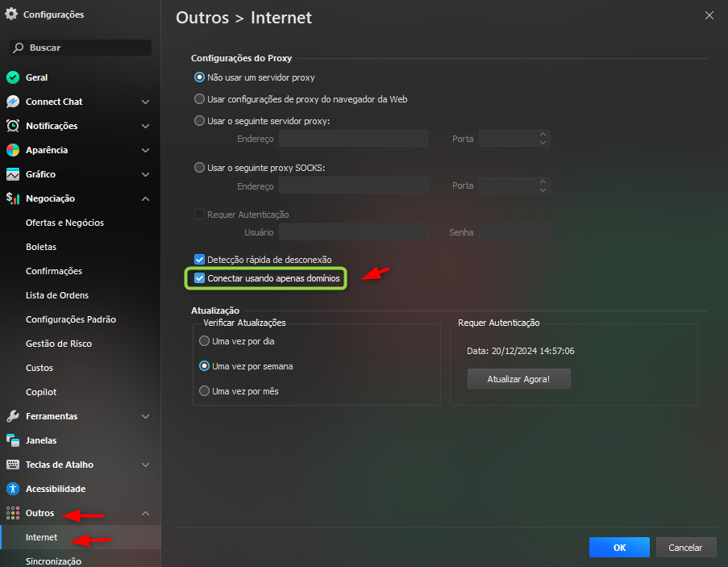
Task: Click the Aparência color wheel icon
Action: coord(12,151)
